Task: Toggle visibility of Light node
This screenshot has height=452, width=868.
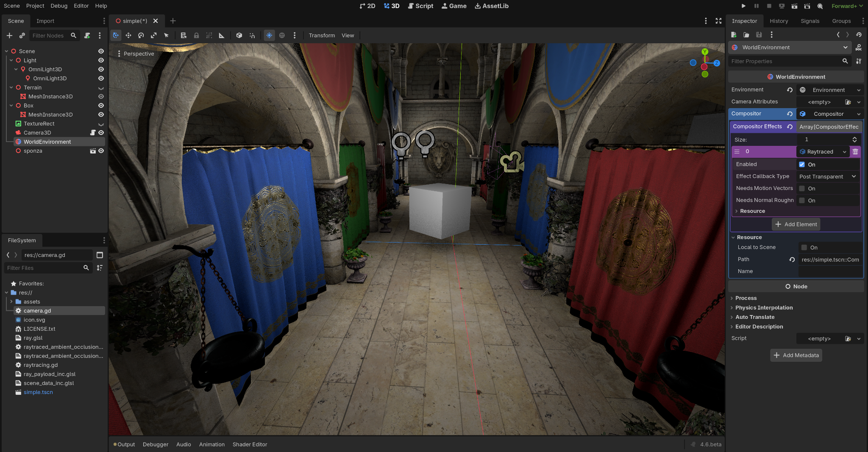Action: [101, 60]
